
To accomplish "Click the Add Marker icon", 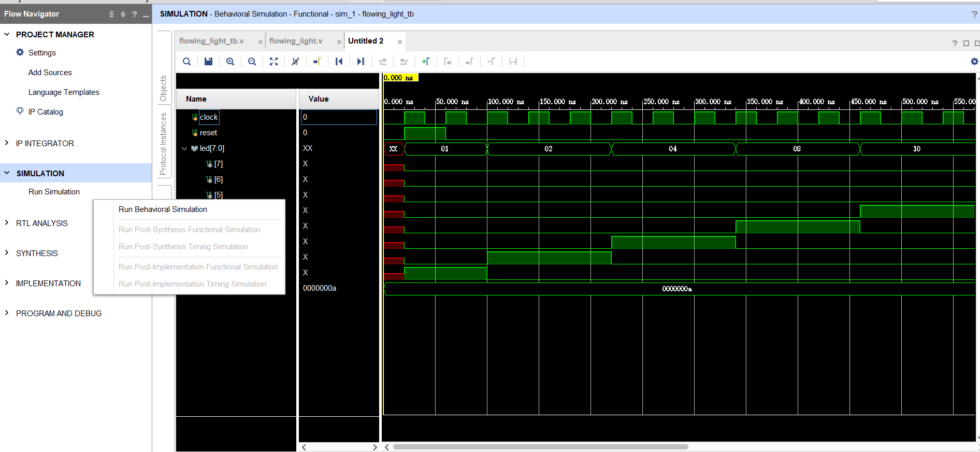I will [426, 62].
